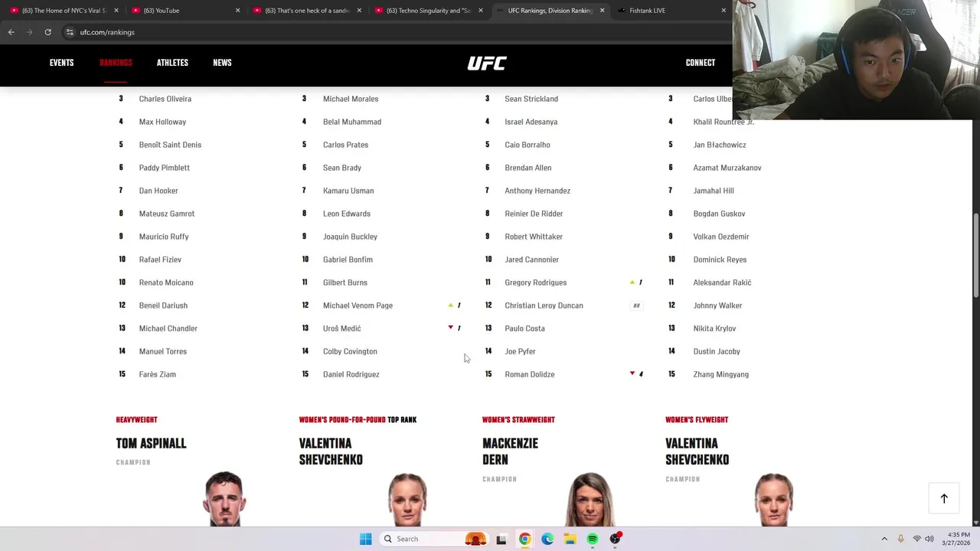Open Israel Adesanya's profile

click(531, 122)
